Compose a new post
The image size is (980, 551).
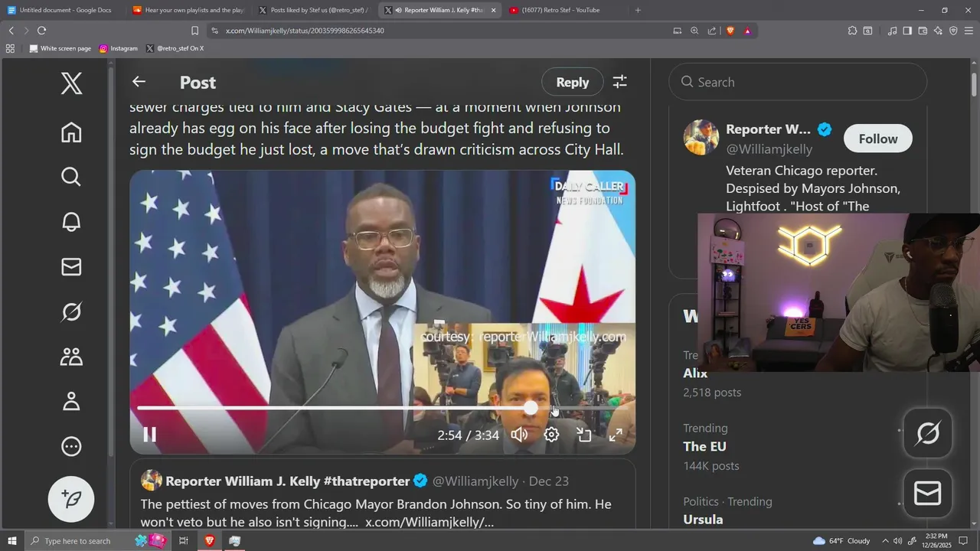coord(71,499)
